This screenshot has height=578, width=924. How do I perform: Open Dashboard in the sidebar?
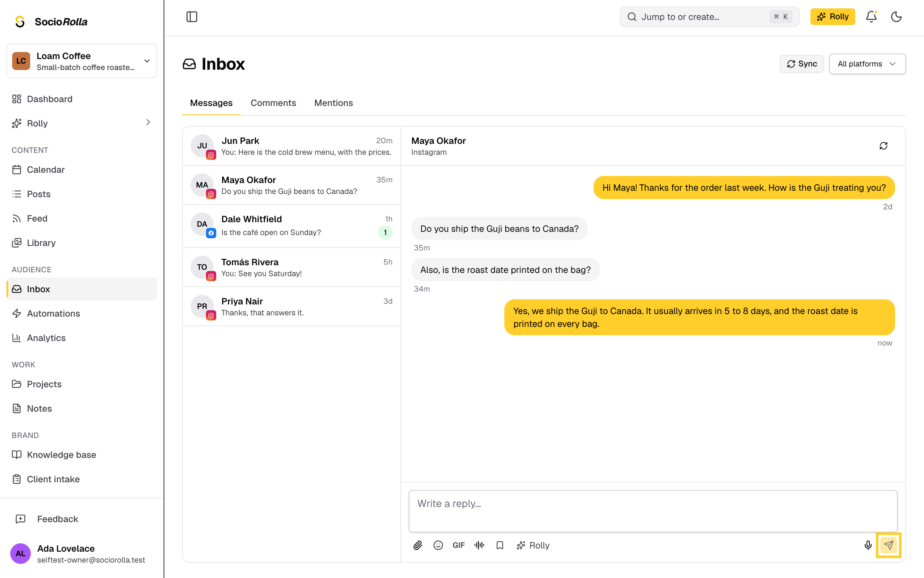[x=82, y=99]
